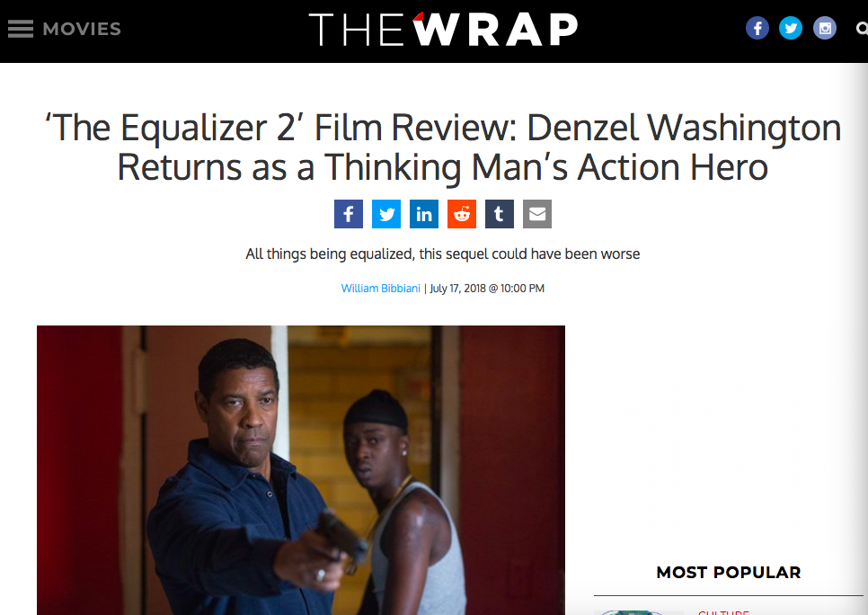The image size is (868, 615).
Task: Open the MOVIES section label
Action: pos(82,29)
